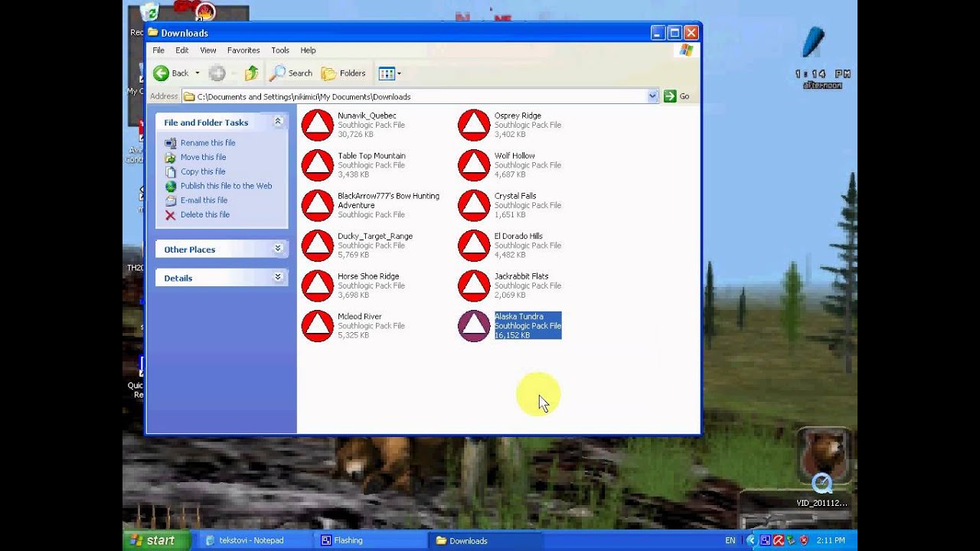Select the Osprey Ridge pack icon
This screenshot has height=551, width=980.
pos(474,126)
